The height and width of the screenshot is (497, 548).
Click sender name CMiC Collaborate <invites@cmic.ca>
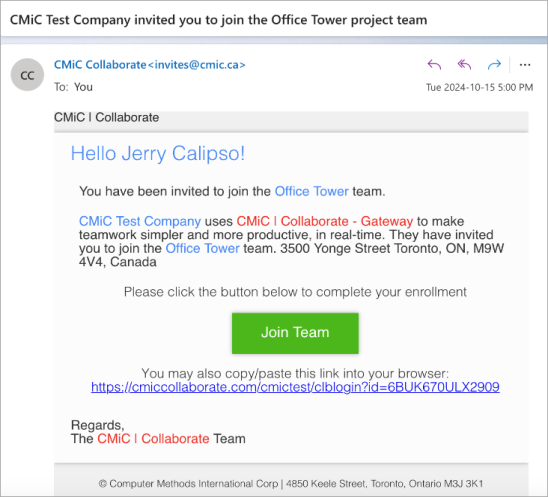150,65
